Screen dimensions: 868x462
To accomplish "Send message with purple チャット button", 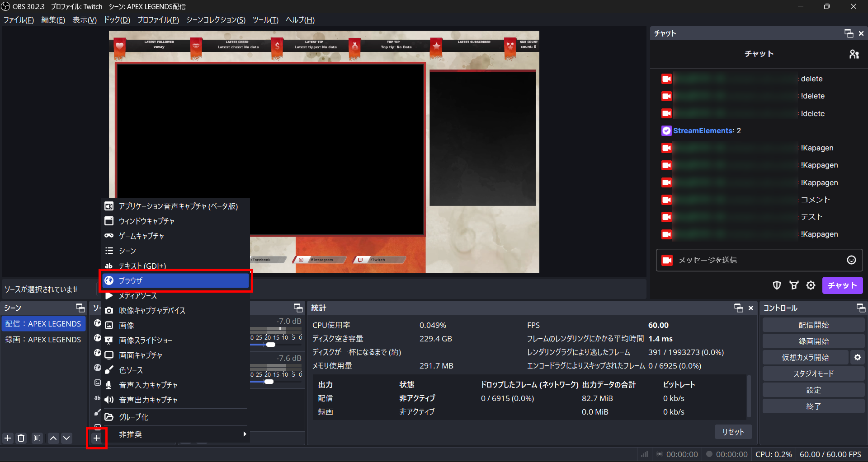I will [x=842, y=285].
